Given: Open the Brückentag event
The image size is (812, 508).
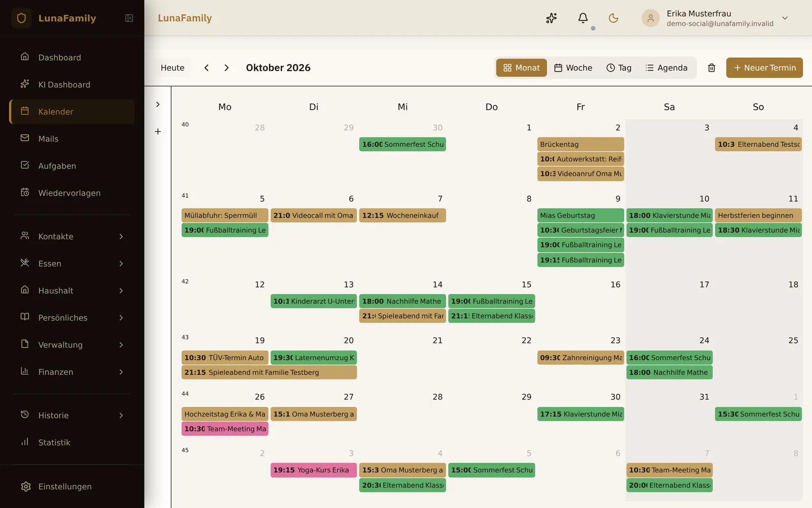Looking at the screenshot, I should point(581,144).
